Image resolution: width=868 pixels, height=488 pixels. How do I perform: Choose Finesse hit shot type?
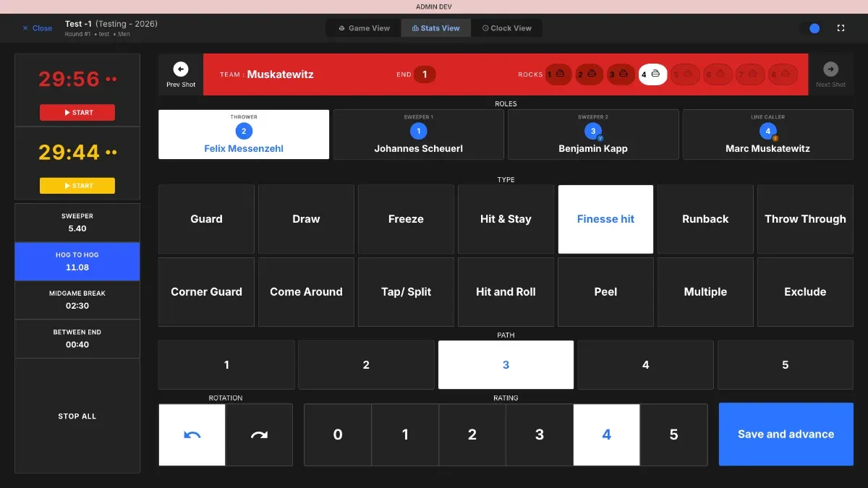coord(605,219)
